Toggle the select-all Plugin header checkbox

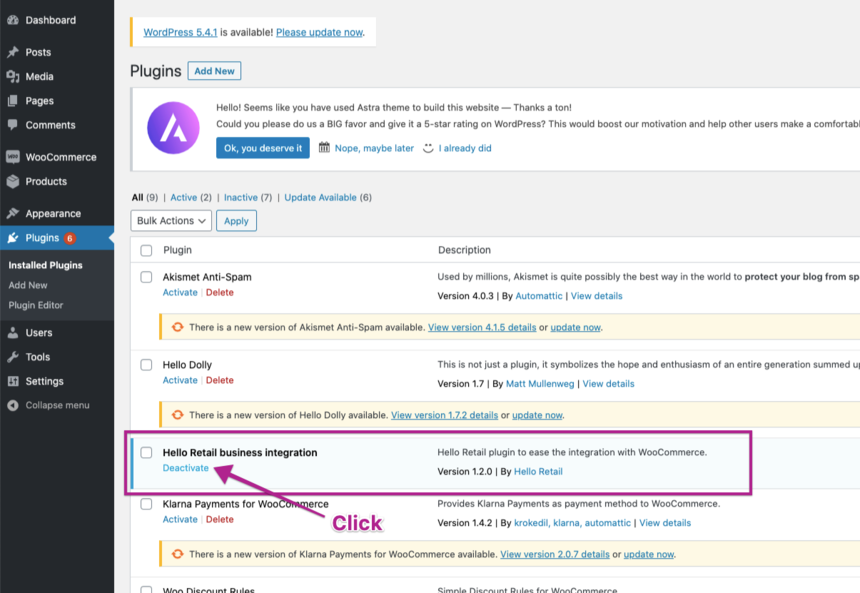pos(146,250)
